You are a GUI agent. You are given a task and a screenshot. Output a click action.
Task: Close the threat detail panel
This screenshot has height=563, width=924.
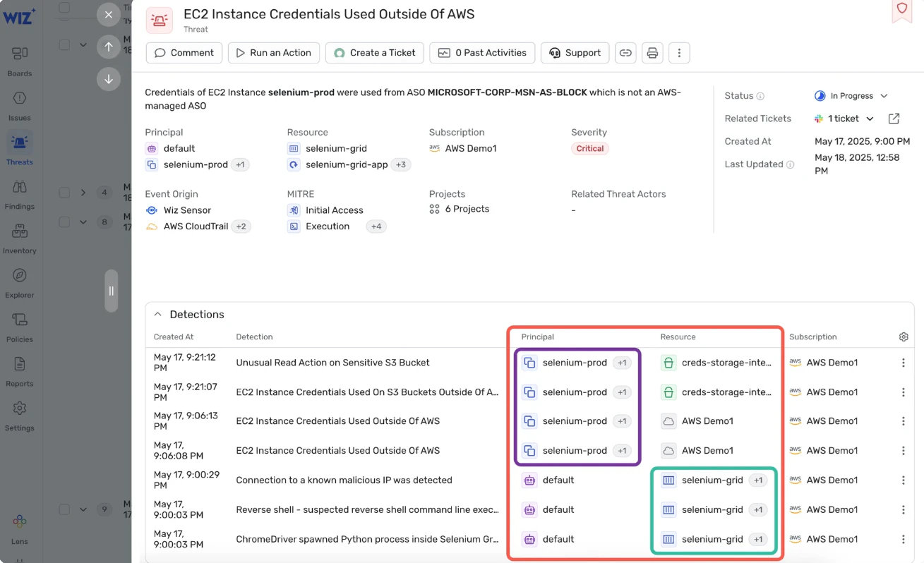coord(108,14)
